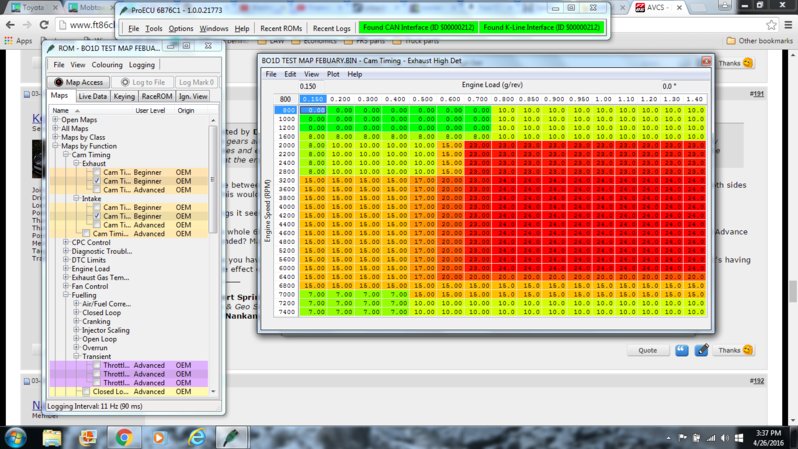Click the Log to File gear icon

[x=125, y=82]
